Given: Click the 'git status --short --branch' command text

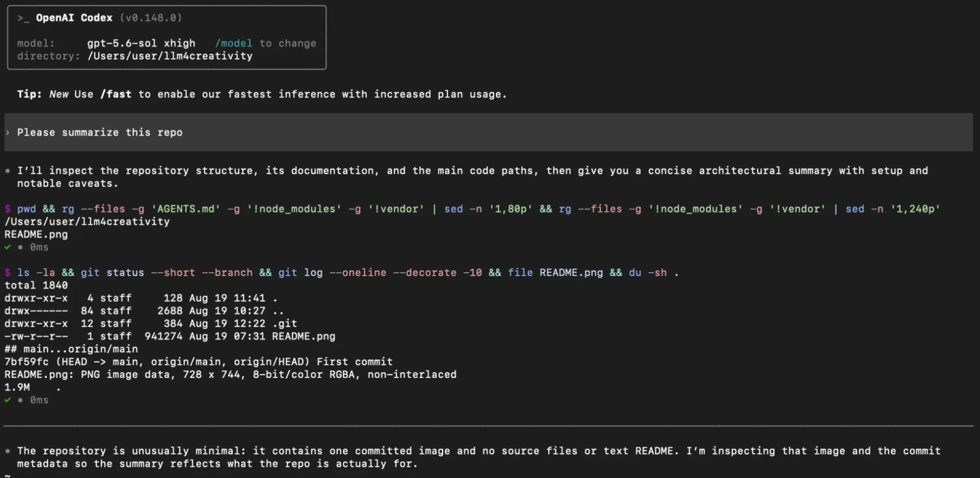Looking at the screenshot, I should [x=167, y=273].
